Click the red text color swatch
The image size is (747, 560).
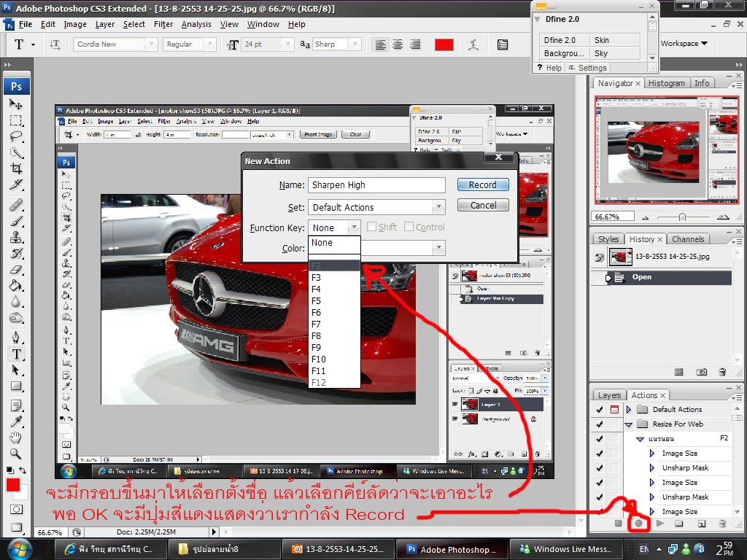(444, 44)
